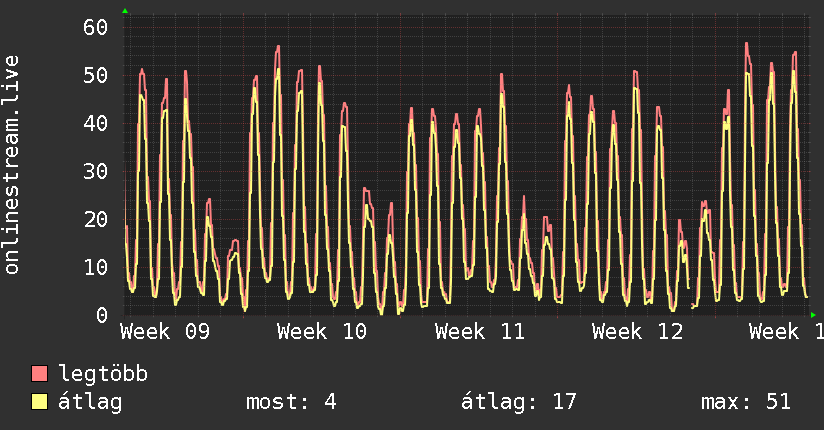
Task: Click the Week 10 x-axis label
Action: pyautogui.click(x=322, y=332)
